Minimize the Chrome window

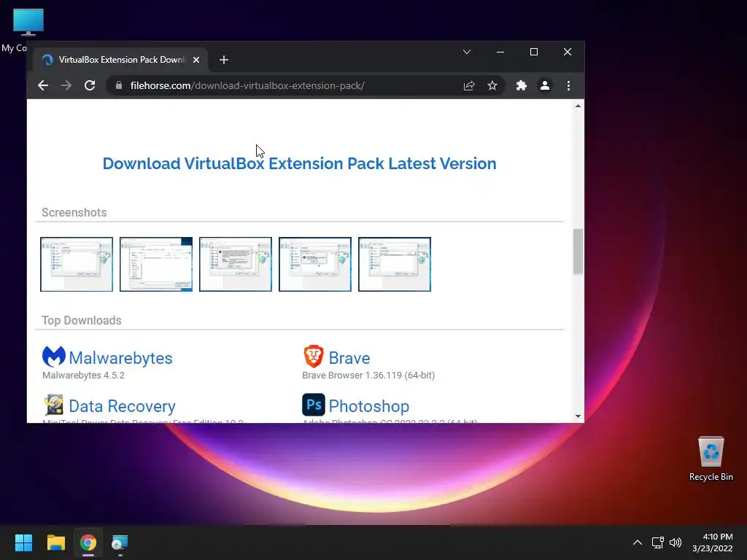pos(500,52)
